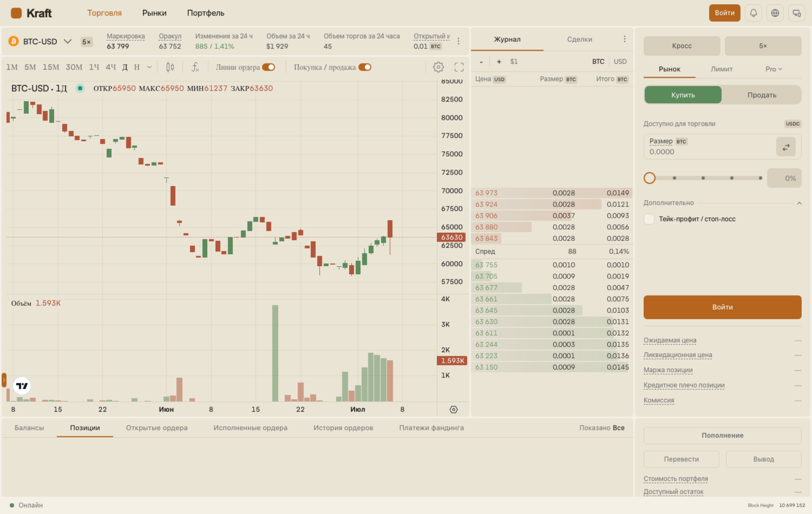Open the language globe menu
The height and width of the screenshot is (514, 812).
(x=775, y=13)
